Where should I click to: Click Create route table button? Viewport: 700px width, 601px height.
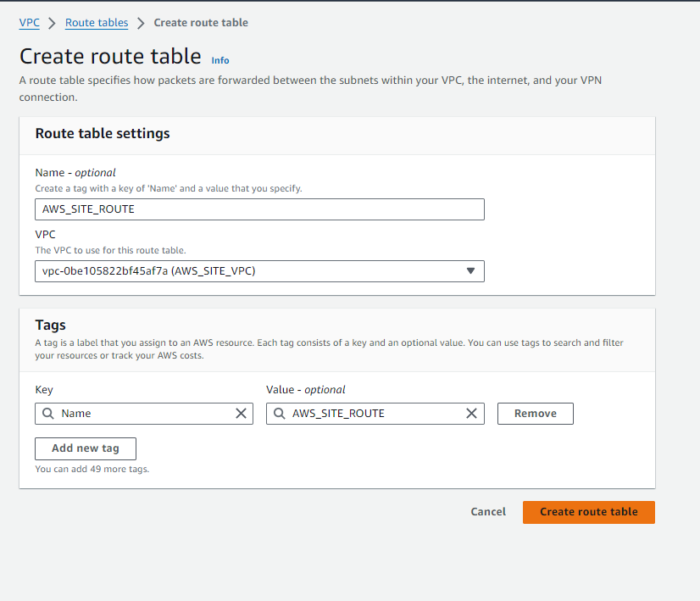(589, 512)
